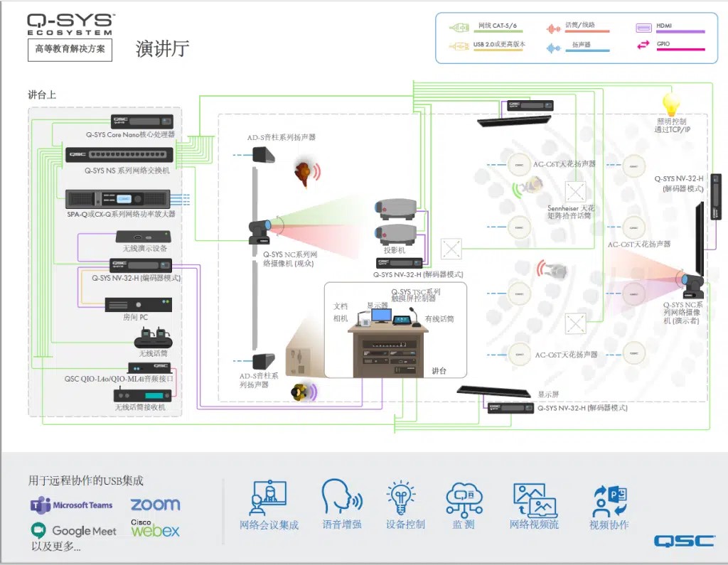This screenshot has height=565, width=728.
Task: Click the network CAT-5/6 cable icon in legend
Action: tap(459, 28)
